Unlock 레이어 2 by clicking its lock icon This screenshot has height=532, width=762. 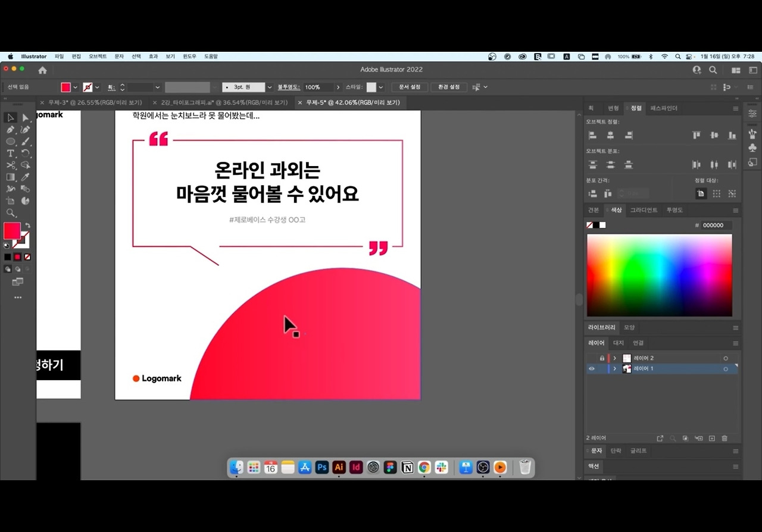pos(602,358)
